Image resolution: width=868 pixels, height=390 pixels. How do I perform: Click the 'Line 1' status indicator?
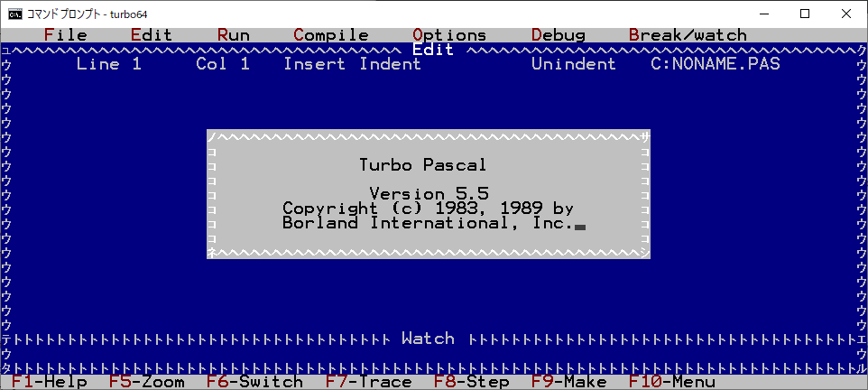[109, 64]
